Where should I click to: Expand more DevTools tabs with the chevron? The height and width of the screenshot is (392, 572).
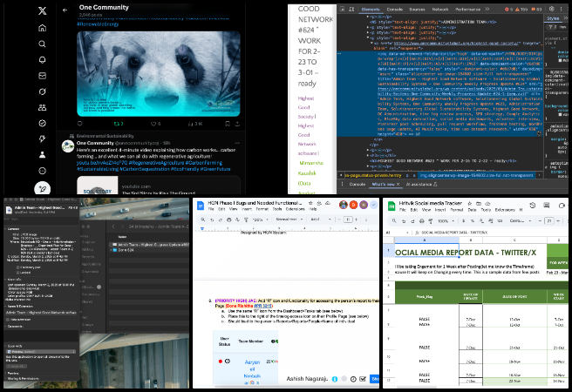[487, 9]
